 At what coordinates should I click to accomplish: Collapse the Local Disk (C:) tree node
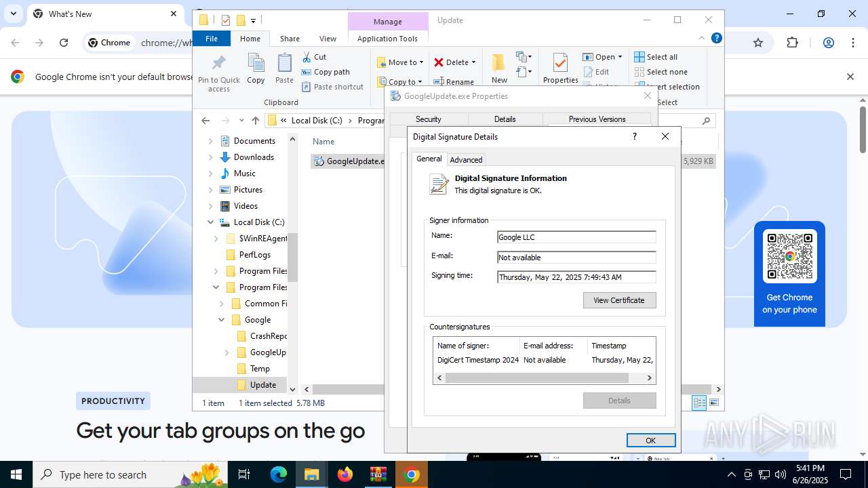click(x=210, y=222)
